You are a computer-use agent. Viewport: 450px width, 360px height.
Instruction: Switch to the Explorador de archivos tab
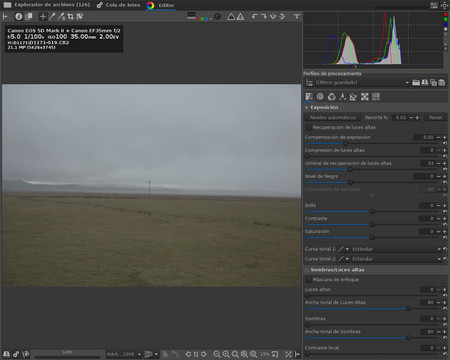(x=47, y=5)
